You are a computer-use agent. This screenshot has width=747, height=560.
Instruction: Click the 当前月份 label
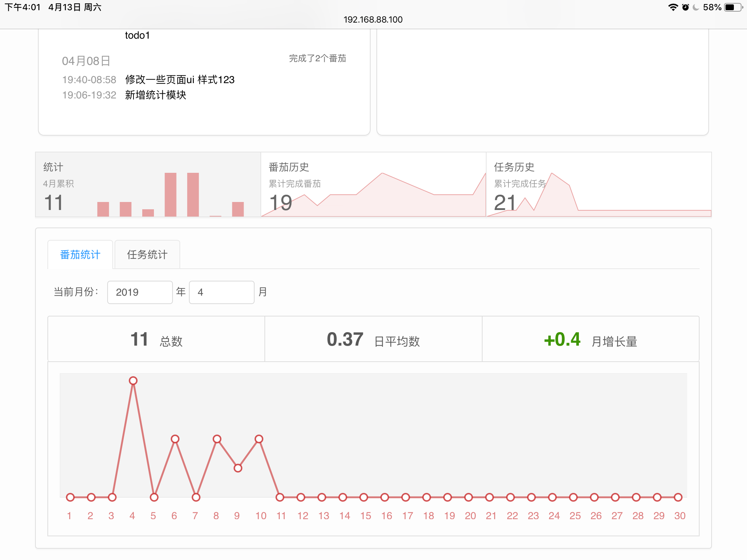pos(76,292)
